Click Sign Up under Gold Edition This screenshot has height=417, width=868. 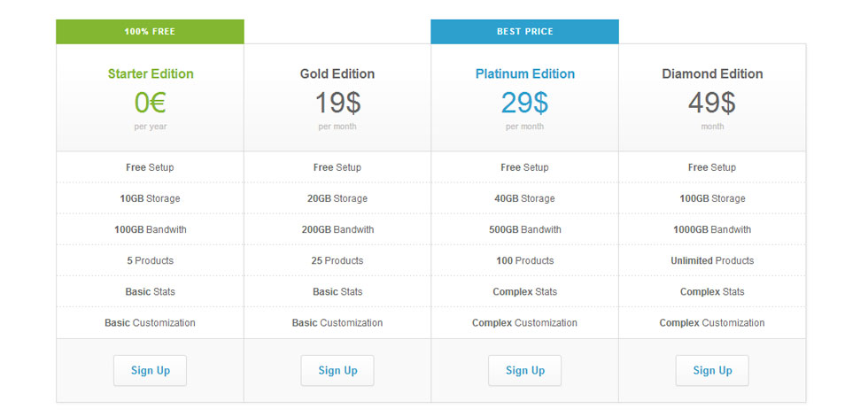[337, 371]
